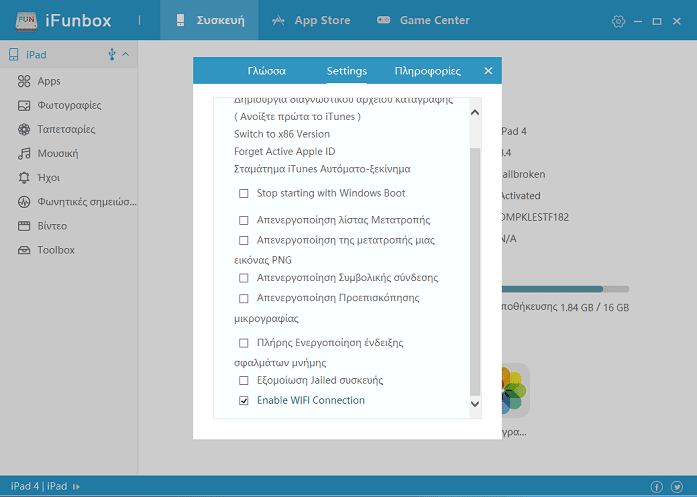Click the iFunbox logo icon
The width and height of the screenshot is (697, 497).
(x=26, y=20)
